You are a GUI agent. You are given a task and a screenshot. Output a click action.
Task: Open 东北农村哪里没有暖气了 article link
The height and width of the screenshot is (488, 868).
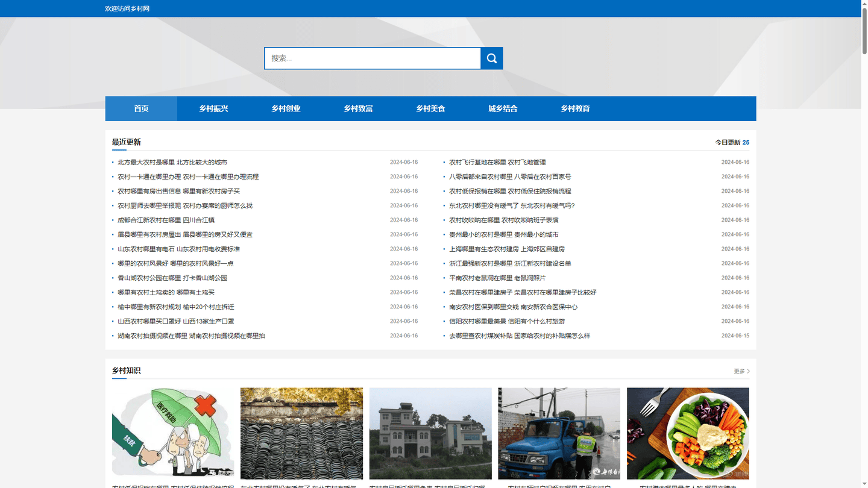tap(512, 205)
